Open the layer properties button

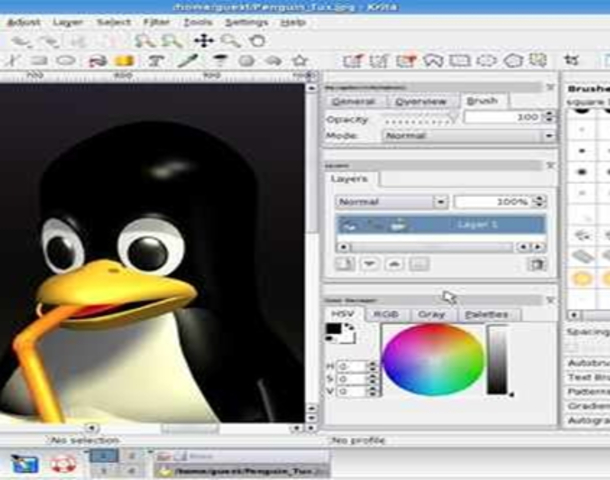point(419,264)
